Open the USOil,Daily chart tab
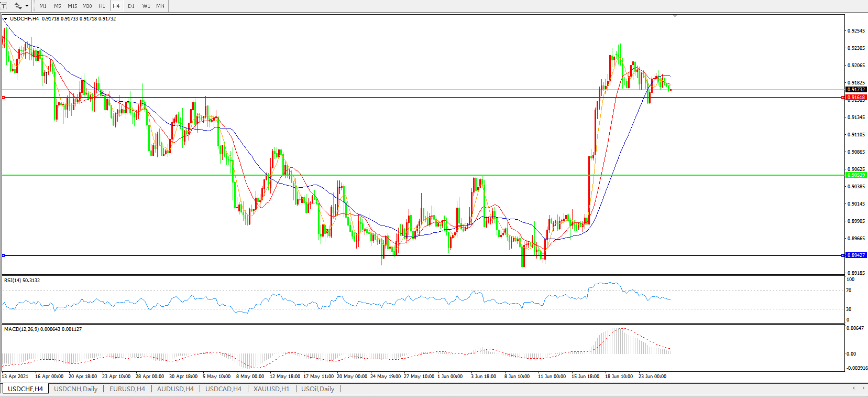This screenshot has height=397, width=868. 317,389
